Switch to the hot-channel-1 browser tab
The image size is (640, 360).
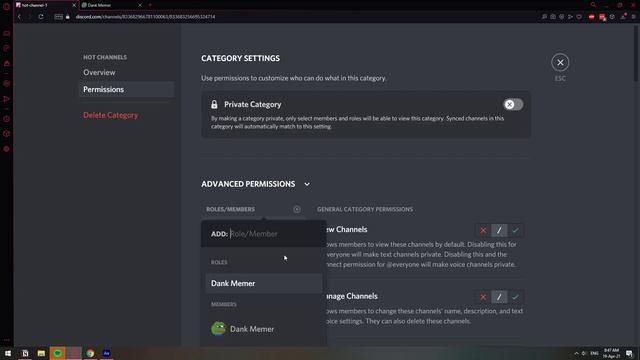point(45,5)
